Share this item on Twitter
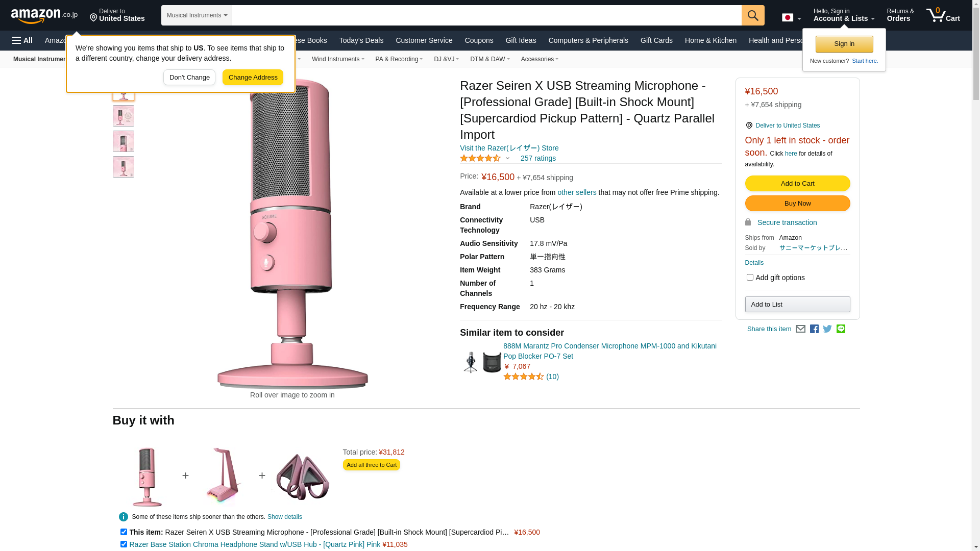The width and height of the screenshot is (980, 551). [x=827, y=329]
